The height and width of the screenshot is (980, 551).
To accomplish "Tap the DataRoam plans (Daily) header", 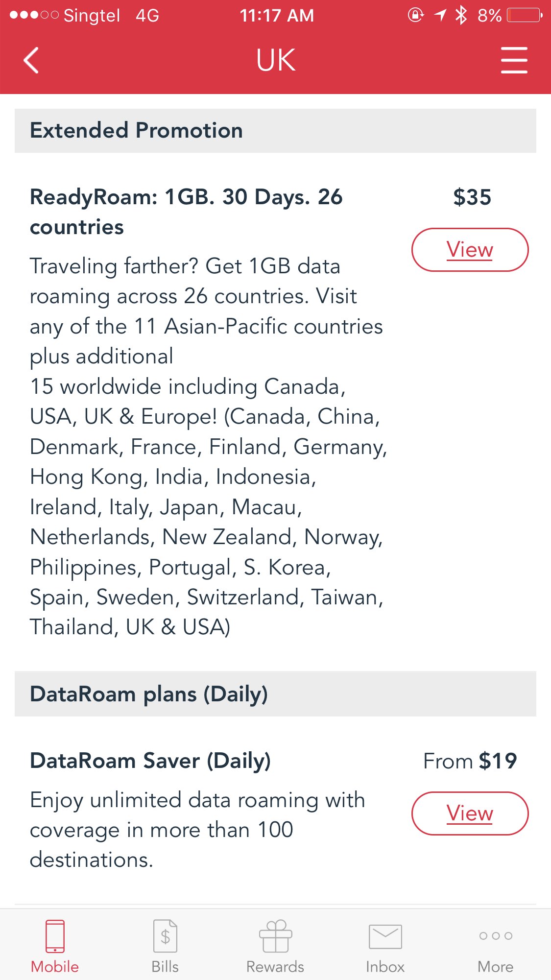I will (149, 694).
